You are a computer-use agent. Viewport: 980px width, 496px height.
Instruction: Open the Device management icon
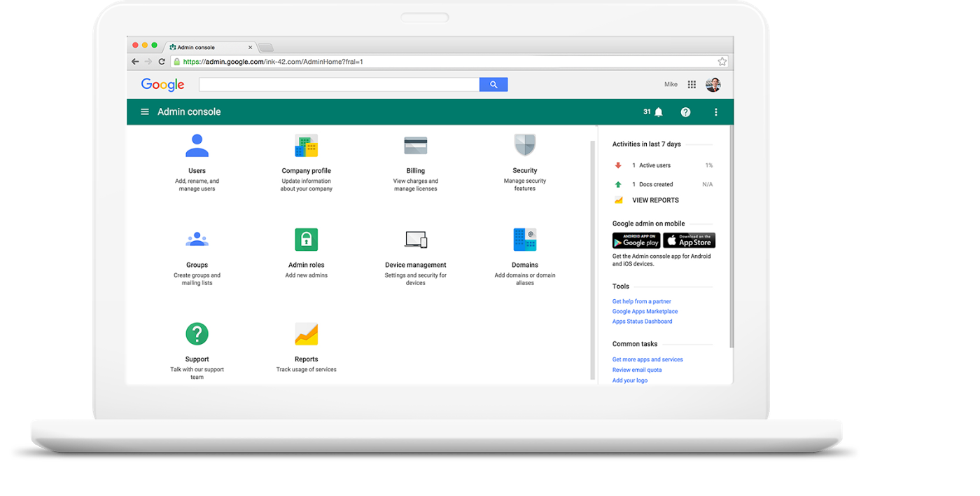[x=415, y=240]
